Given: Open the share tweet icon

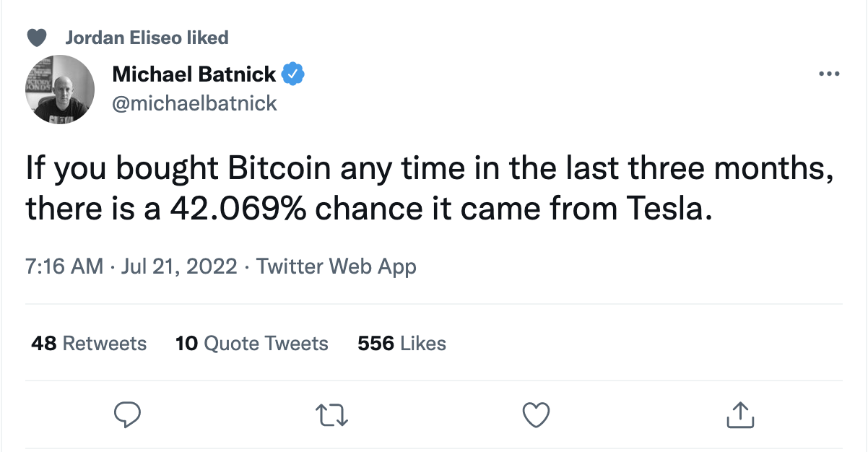Looking at the screenshot, I should coord(739,414).
